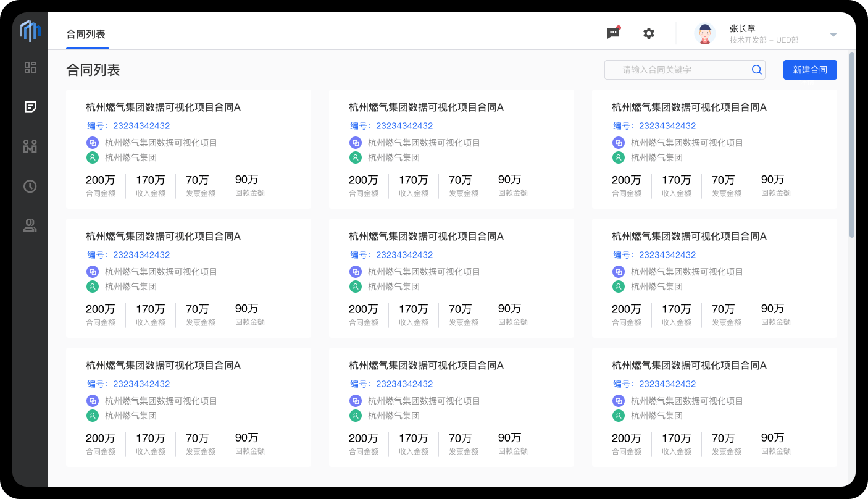Open the messages chat bubble icon

click(613, 33)
